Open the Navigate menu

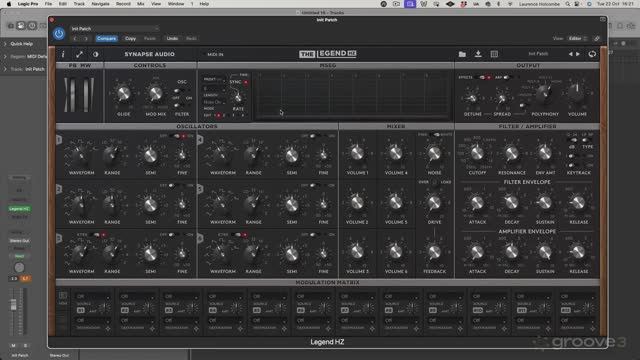[x=100, y=4]
